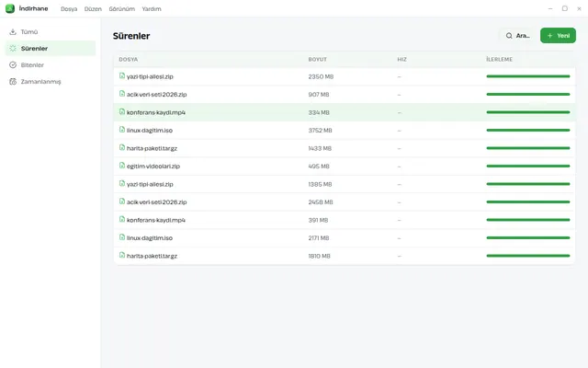Select the "1385 MB" size cell
588x368 pixels.
(x=321, y=184)
